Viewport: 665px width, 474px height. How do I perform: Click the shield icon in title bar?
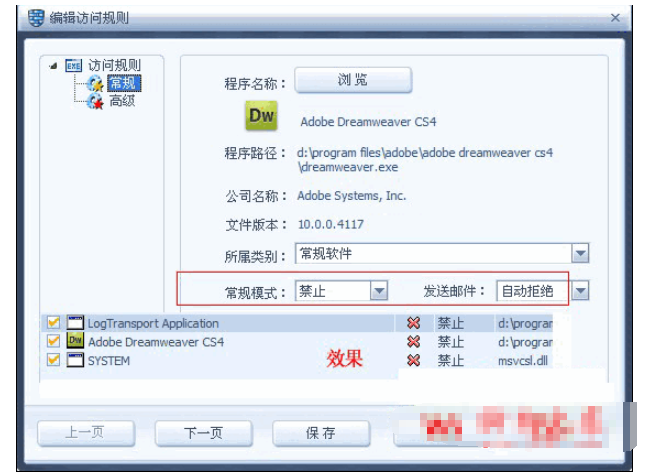(36, 18)
